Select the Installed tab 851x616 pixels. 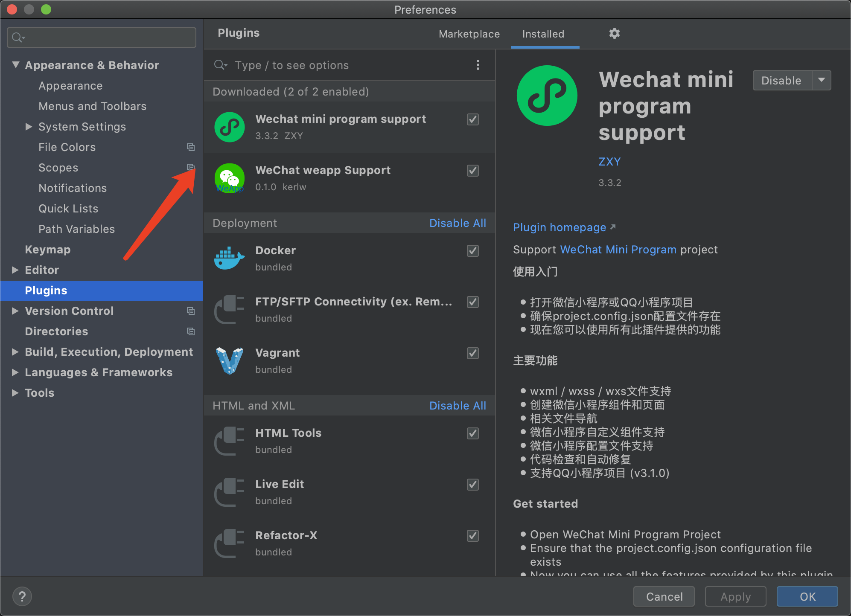tap(543, 34)
